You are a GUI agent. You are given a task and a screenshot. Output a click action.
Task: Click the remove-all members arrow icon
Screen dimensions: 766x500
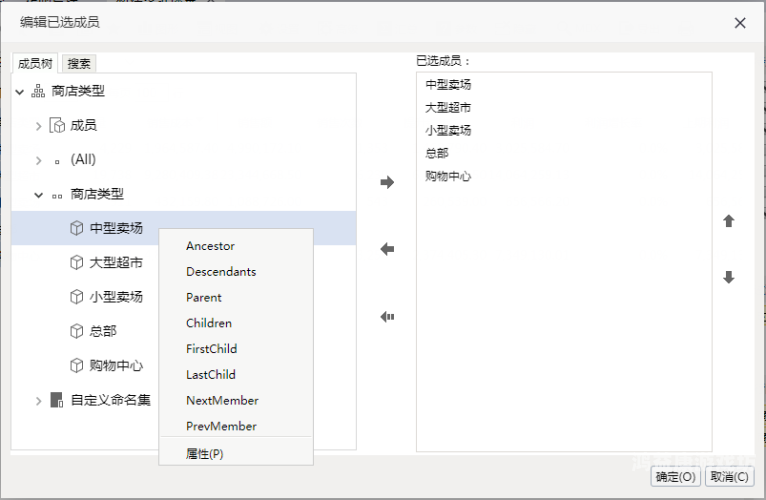[x=387, y=317]
